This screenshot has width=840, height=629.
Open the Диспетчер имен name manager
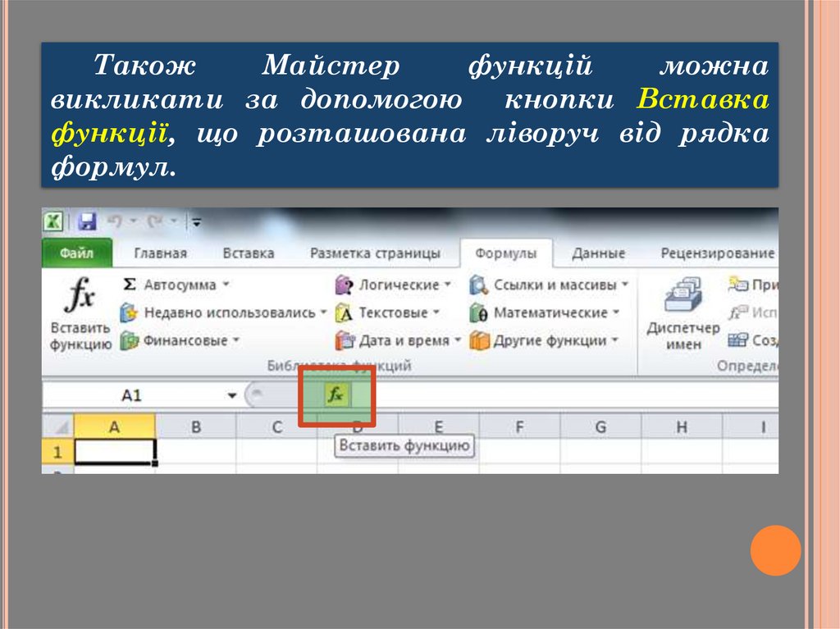[x=683, y=315]
